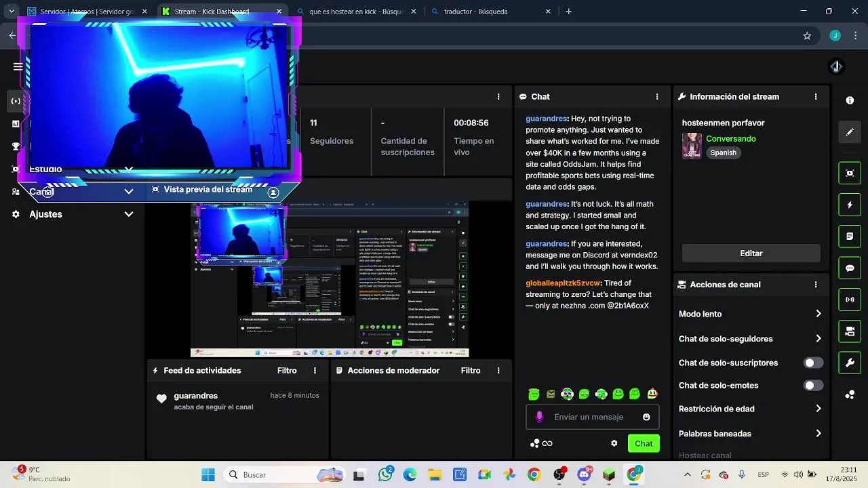868x488 pixels.
Task: Click the Chrome profile avatar J
Action: coord(835,36)
